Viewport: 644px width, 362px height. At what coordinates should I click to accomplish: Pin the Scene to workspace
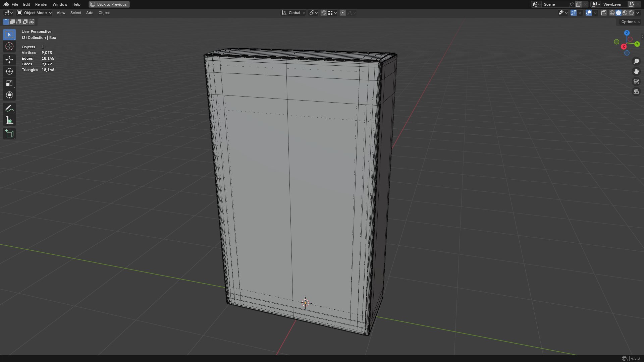(571, 4)
